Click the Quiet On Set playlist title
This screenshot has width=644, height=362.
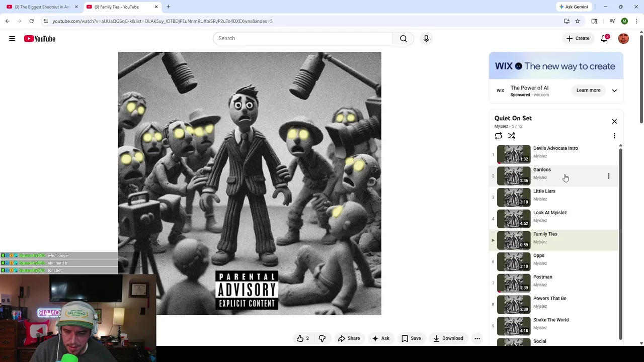[513, 118]
